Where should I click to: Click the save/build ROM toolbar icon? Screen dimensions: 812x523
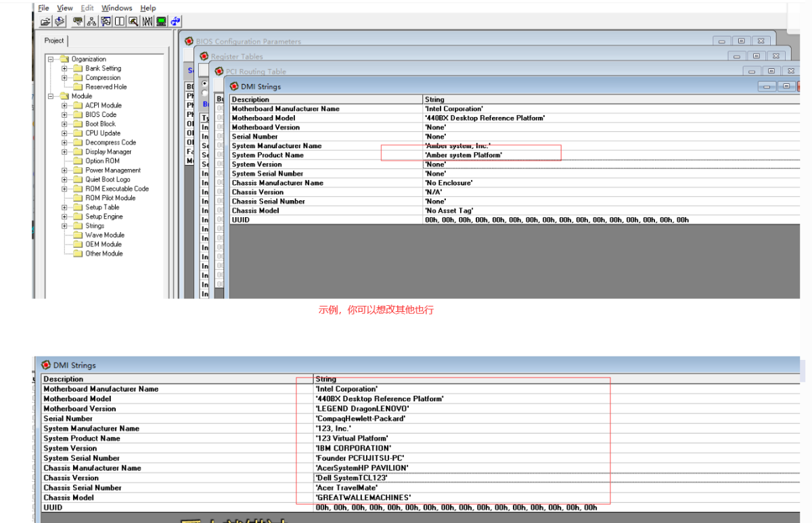click(x=60, y=22)
